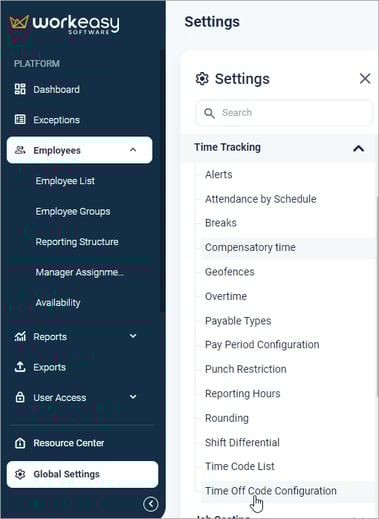
Task: Click the Dashboard grid icon
Action: tap(20, 89)
